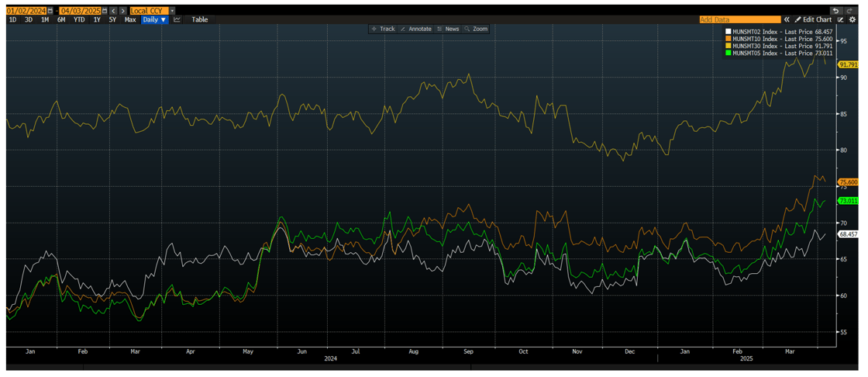Click the green MUNSMT05 legend swatch
868x377 pixels.
coord(728,54)
